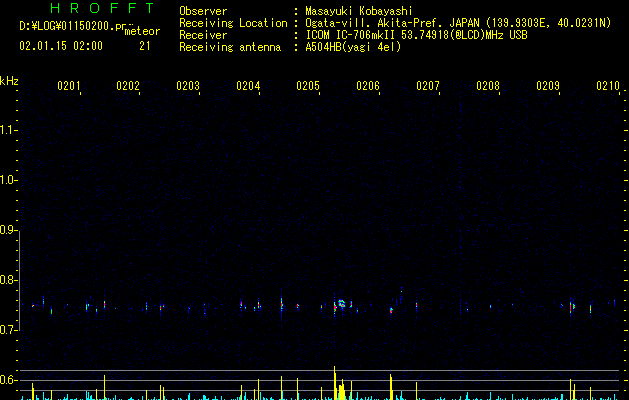Click the 0.6 kHz axis label
This screenshot has height=400, width=629.
tap(8, 380)
